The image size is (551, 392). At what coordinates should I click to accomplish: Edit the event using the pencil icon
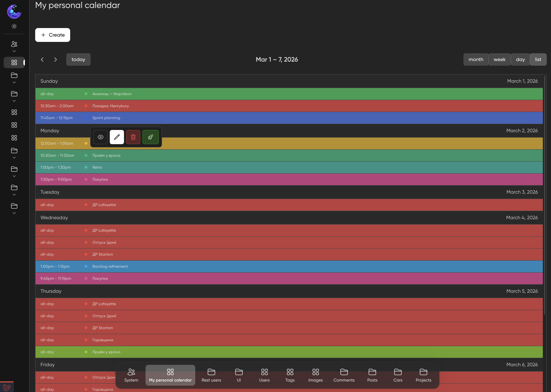tap(117, 137)
